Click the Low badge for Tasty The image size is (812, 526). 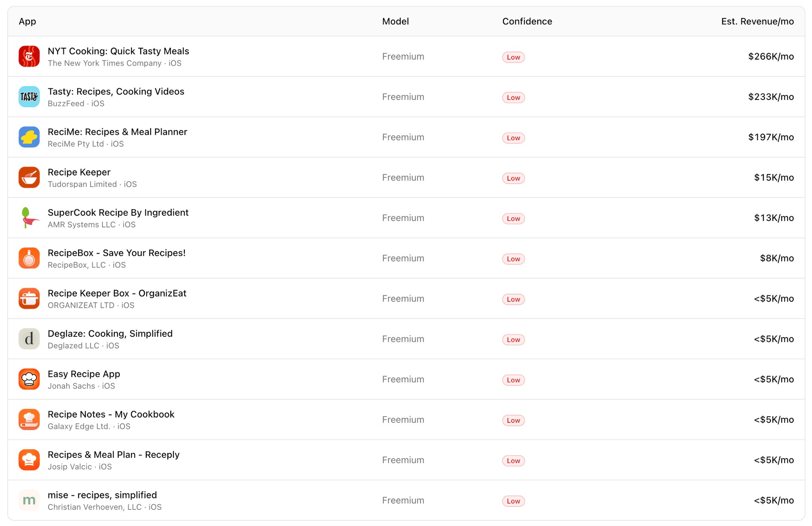[513, 97]
